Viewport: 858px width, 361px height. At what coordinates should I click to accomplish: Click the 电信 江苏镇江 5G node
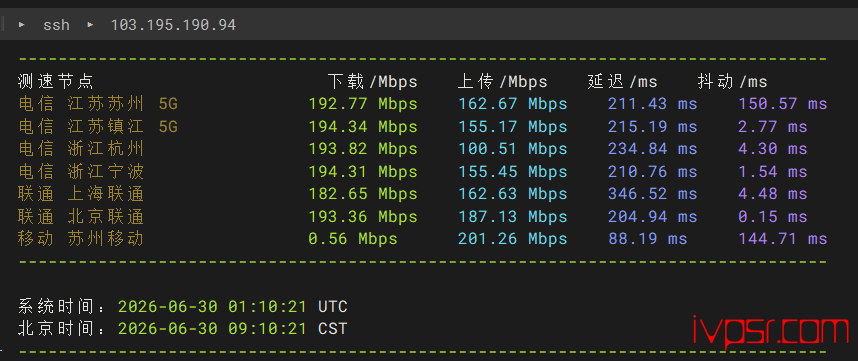click(98, 126)
